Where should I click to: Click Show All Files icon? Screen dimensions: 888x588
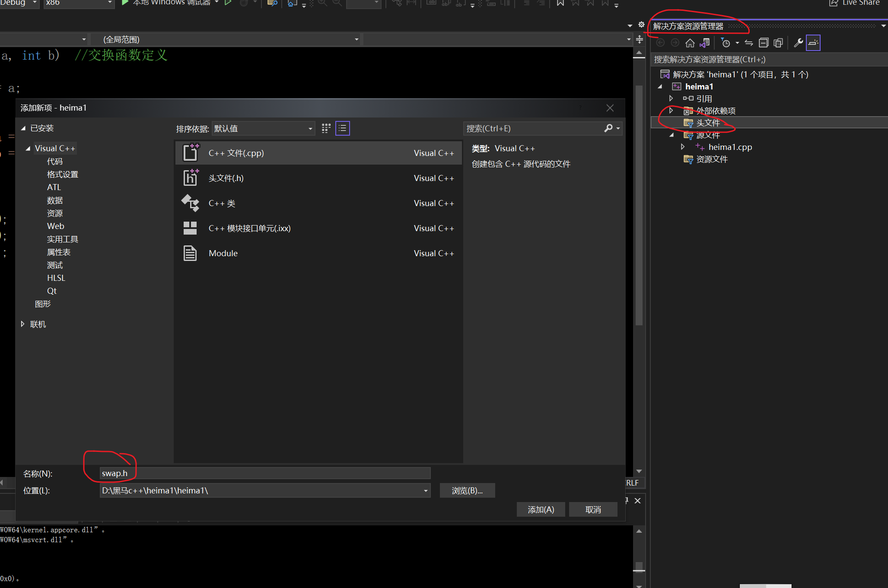tap(778, 43)
